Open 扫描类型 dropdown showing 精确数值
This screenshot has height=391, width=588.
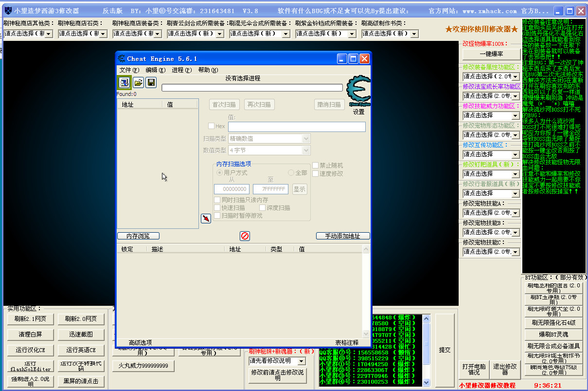click(269, 139)
